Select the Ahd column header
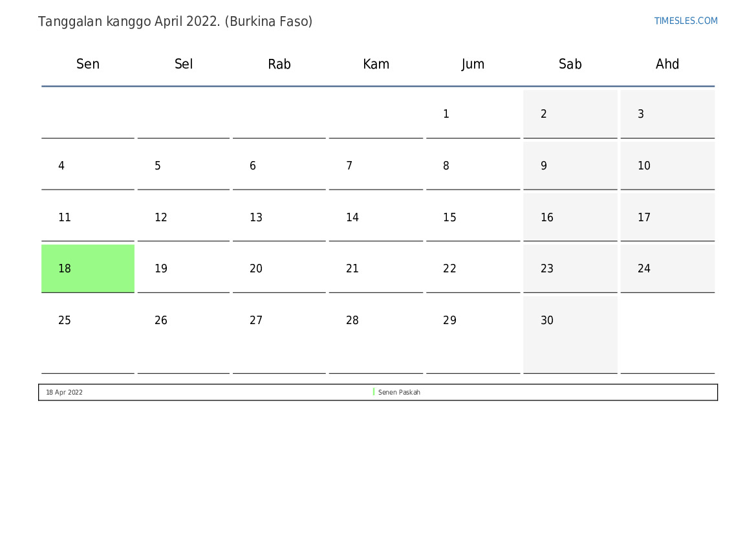Viewport: 756px width, 535px height. tap(667, 64)
